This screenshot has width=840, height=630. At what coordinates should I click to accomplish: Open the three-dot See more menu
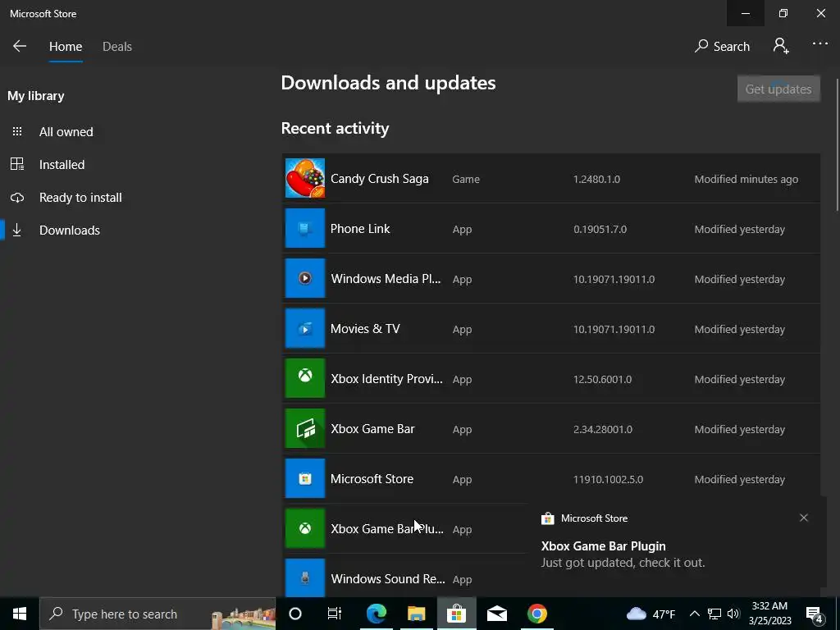819,44
